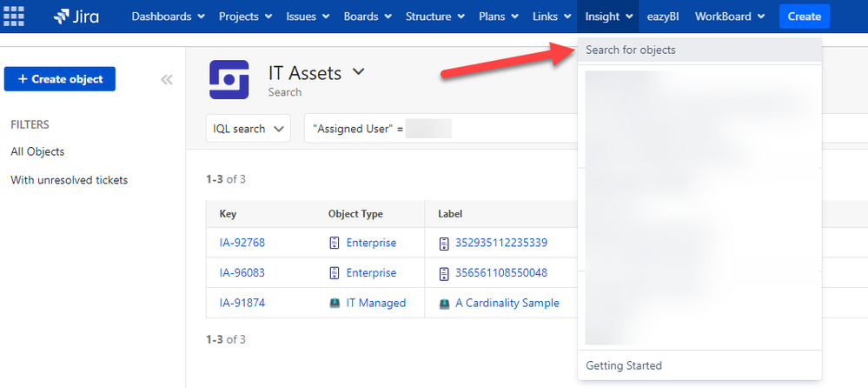Click the blue Create button

(805, 17)
